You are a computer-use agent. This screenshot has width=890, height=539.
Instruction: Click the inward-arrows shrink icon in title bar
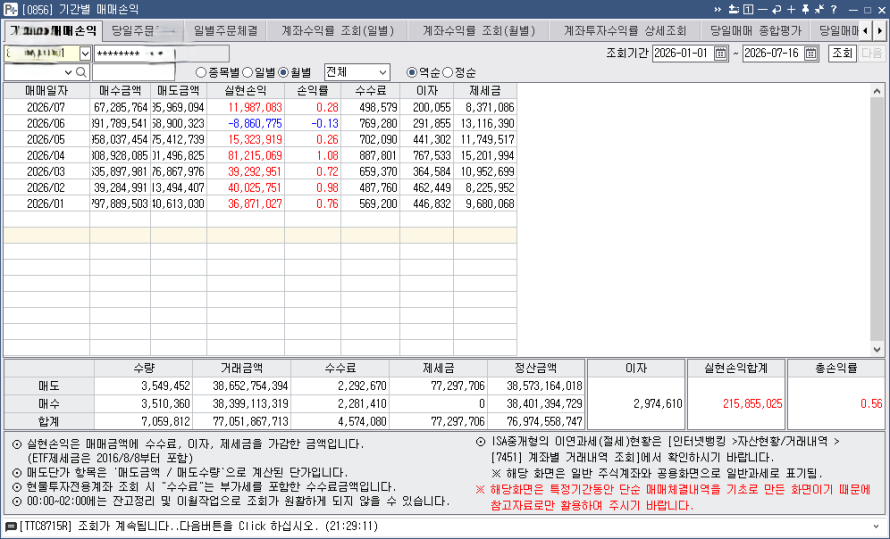[819, 10]
